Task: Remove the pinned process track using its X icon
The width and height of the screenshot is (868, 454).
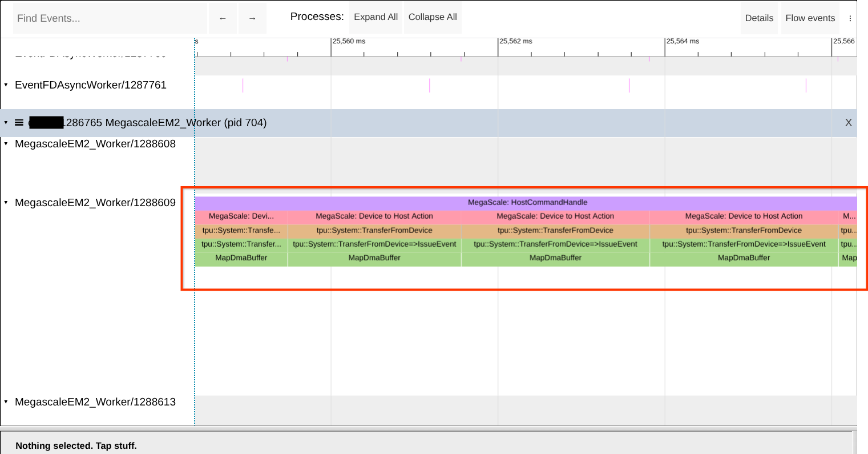Action: [x=848, y=122]
